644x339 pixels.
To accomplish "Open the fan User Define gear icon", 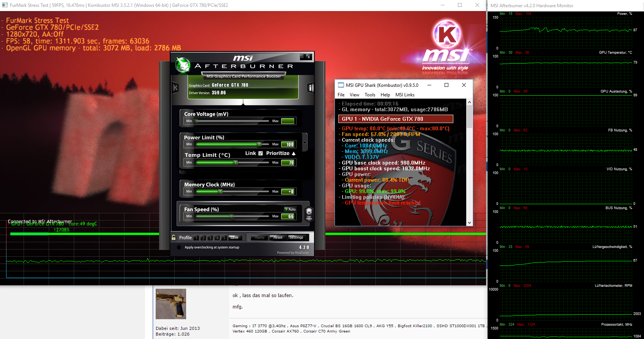I will point(309,214).
